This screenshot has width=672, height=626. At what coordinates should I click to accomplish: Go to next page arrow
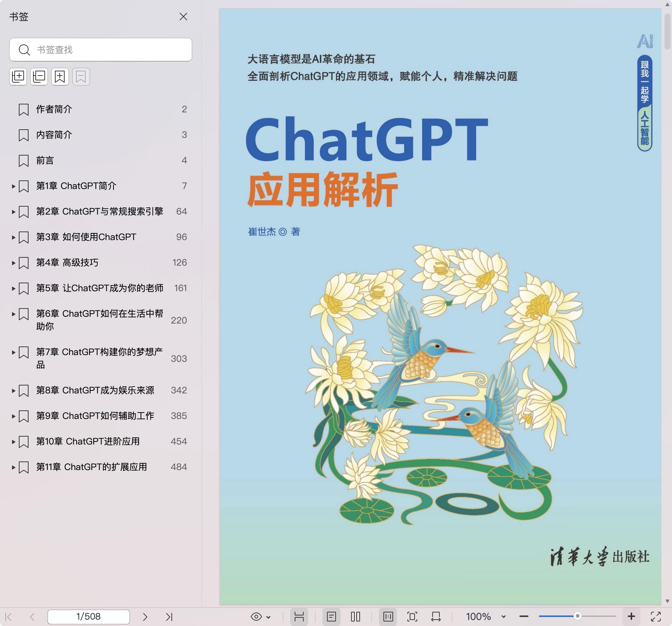[145, 617]
